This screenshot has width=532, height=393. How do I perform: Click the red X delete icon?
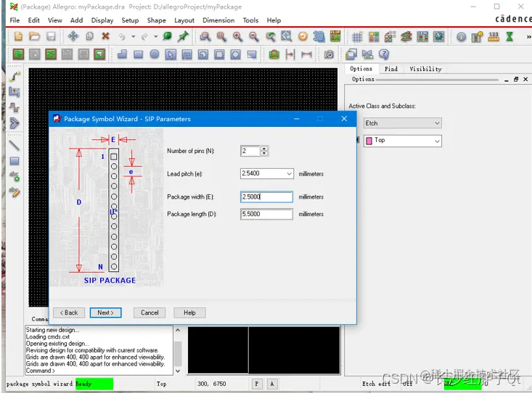[x=105, y=36]
